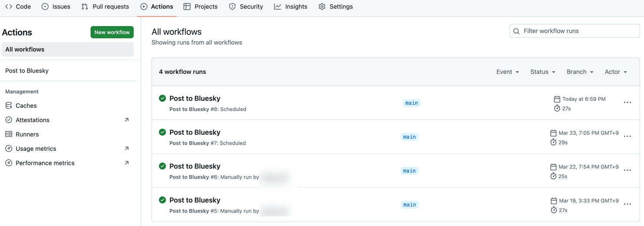The height and width of the screenshot is (226, 644).
Task: Open repository Settings tab
Action: [336, 7]
